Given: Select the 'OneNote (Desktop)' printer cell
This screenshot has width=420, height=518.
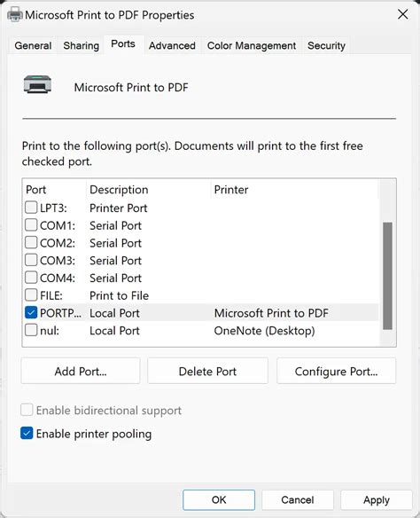Looking at the screenshot, I should (x=264, y=331).
